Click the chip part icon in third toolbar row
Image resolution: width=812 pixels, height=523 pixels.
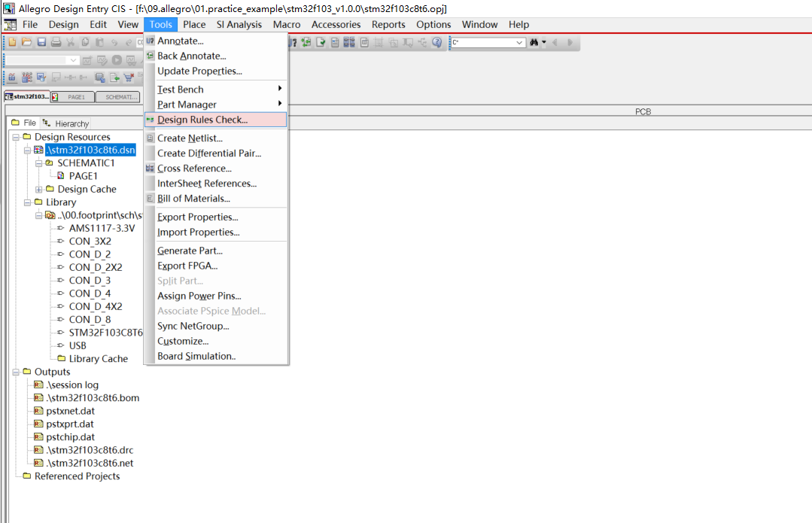(x=100, y=78)
